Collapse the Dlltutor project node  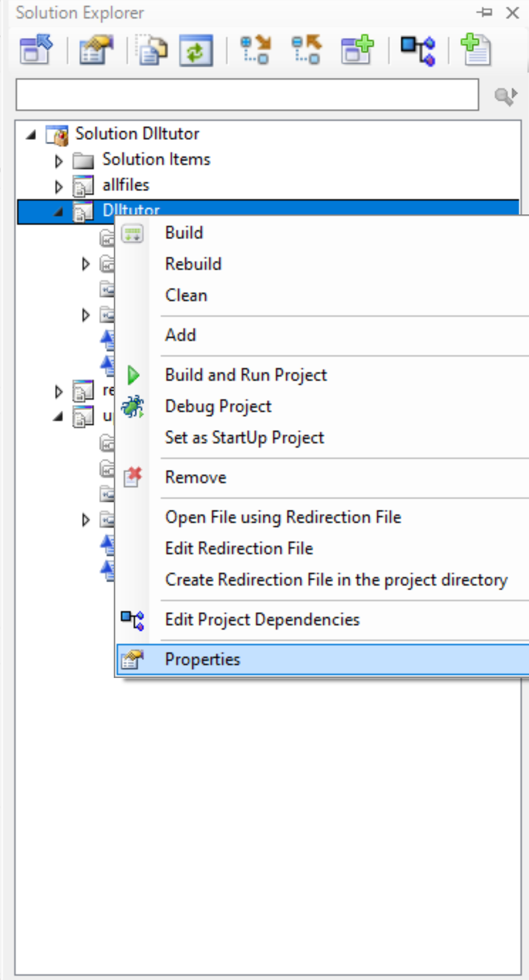[59, 212]
